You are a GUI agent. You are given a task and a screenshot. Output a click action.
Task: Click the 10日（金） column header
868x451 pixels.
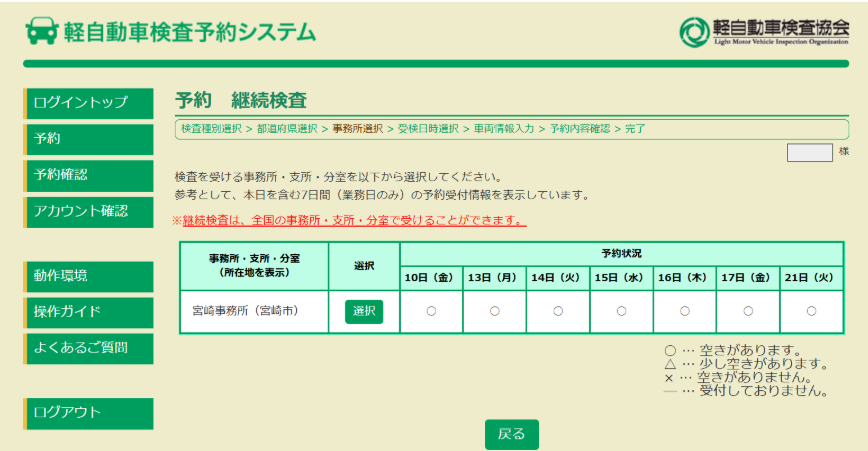point(431,278)
